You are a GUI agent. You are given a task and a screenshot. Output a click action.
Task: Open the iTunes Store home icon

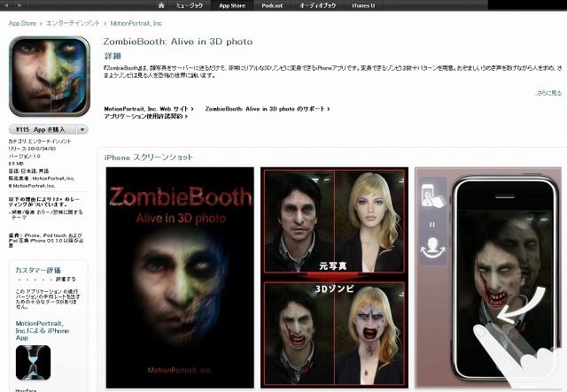[161, 5]
